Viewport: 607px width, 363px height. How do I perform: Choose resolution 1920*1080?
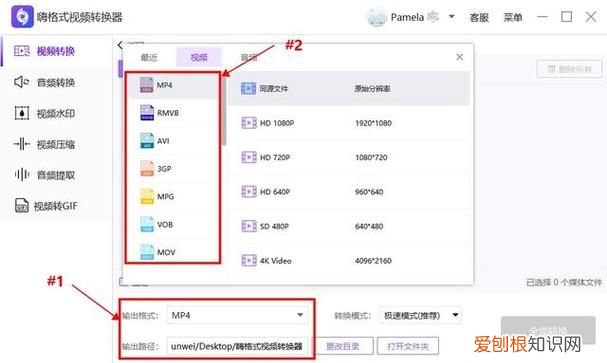click(x=373, y=123)
